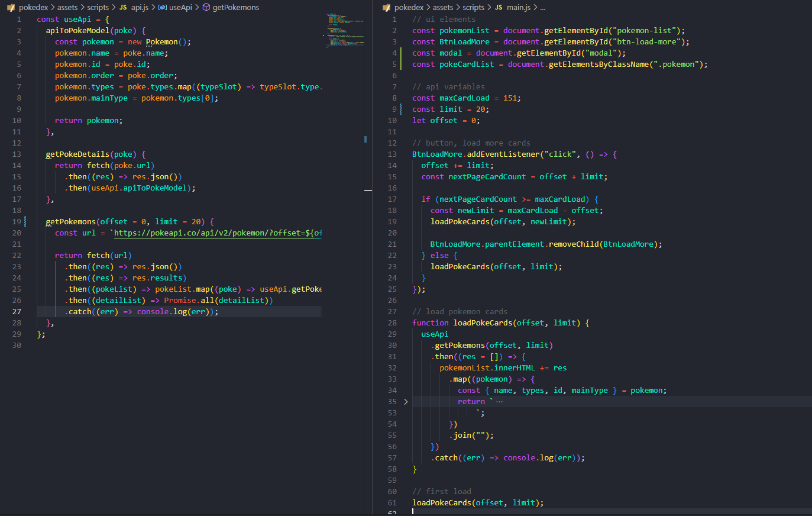Screen dimensions: 812x516
Task: Open the ellipsis breadcrumb after main.js
Action: point(543,8)
